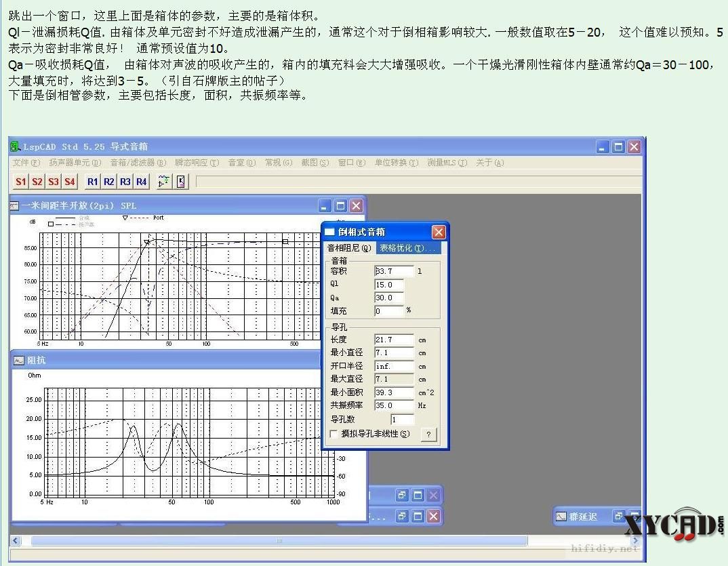728x566 pixels.
Task: Click the SPL graph window title icon
Action: [x=15, y=205]
